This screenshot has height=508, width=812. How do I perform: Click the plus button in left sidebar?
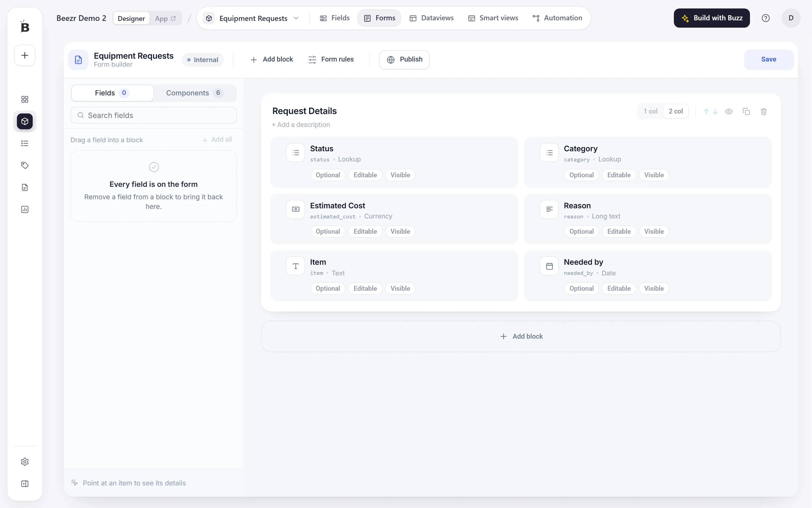[25, 55]
